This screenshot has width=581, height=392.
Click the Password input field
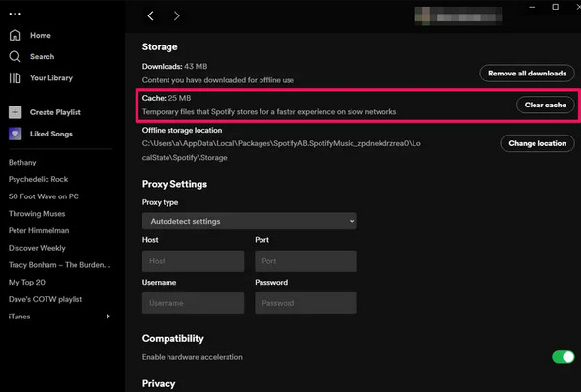pyautogui.click(x=306, y=303)
